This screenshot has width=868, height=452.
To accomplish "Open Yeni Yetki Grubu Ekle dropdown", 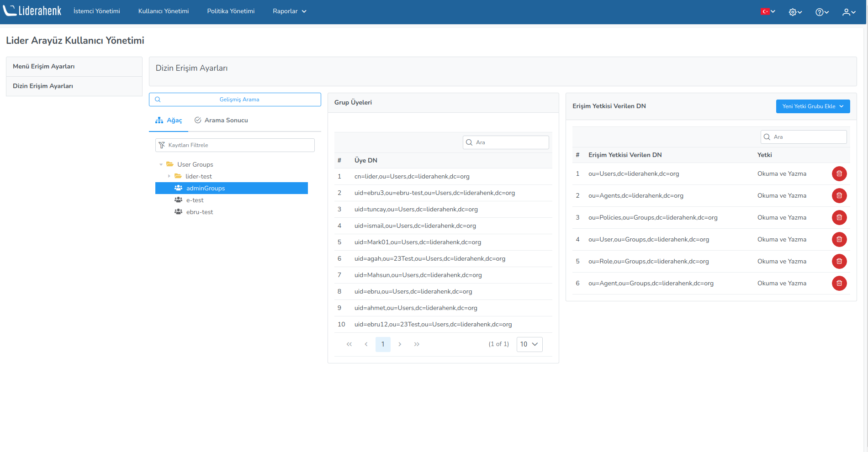I will [812, 106].
